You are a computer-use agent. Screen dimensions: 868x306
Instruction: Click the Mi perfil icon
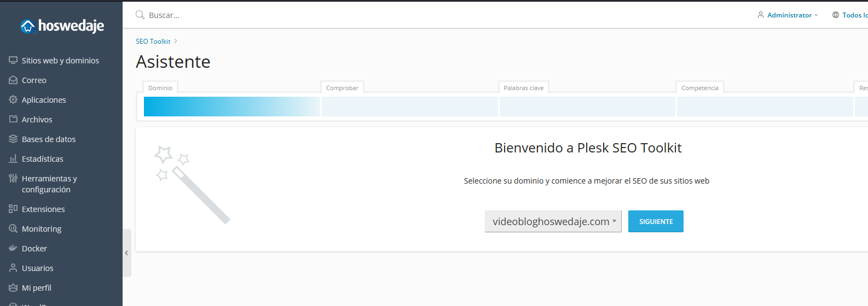pos(13,287)
